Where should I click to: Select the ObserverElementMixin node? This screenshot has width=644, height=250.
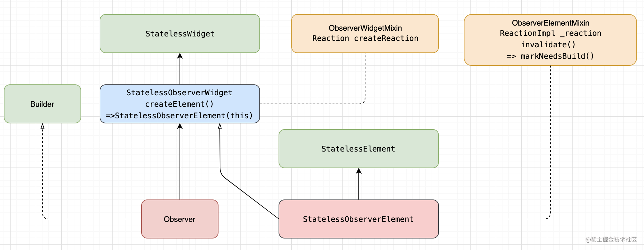pyautogui.click(x=550, y=40)
